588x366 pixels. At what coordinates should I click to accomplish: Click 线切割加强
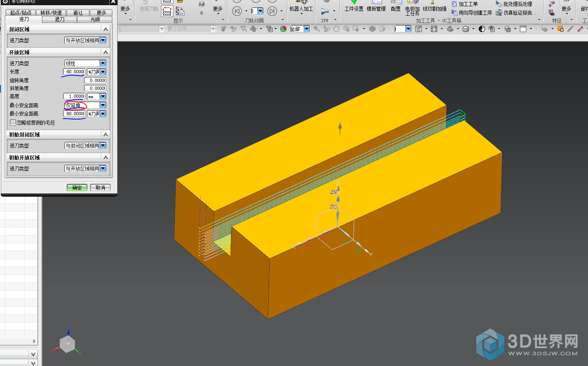click(x=434, y=6)
